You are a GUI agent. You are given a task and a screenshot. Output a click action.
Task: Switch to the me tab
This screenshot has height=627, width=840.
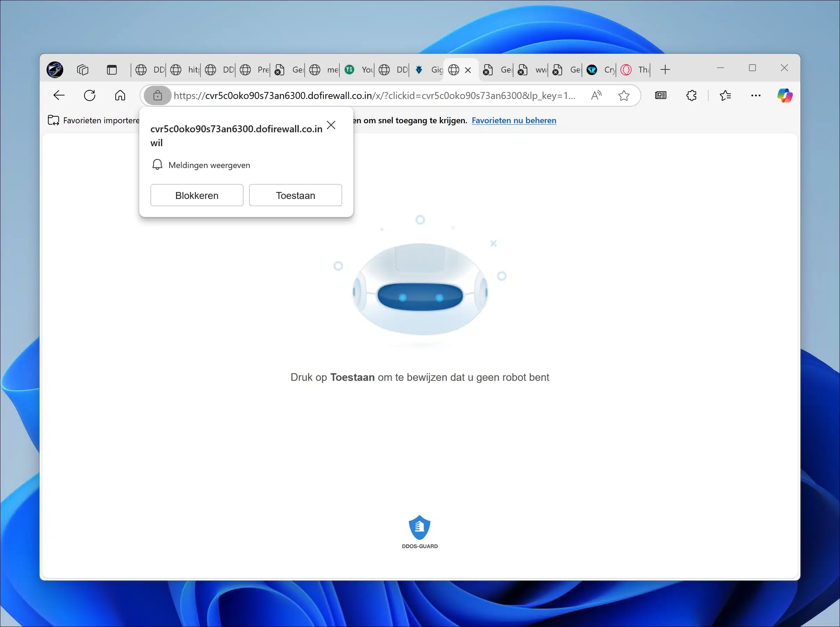pos(324,70)
